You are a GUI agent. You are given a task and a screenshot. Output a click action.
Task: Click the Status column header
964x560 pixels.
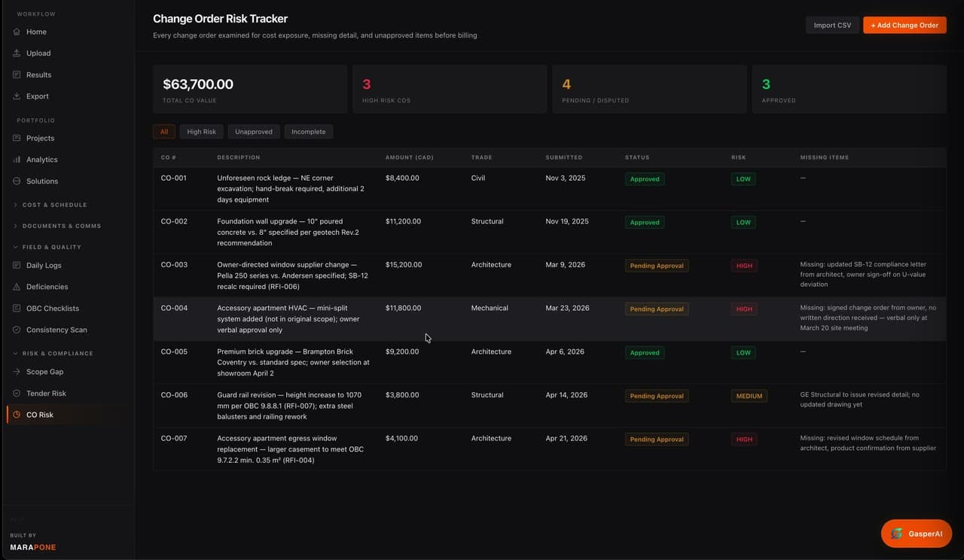click(x=637, y=157)
